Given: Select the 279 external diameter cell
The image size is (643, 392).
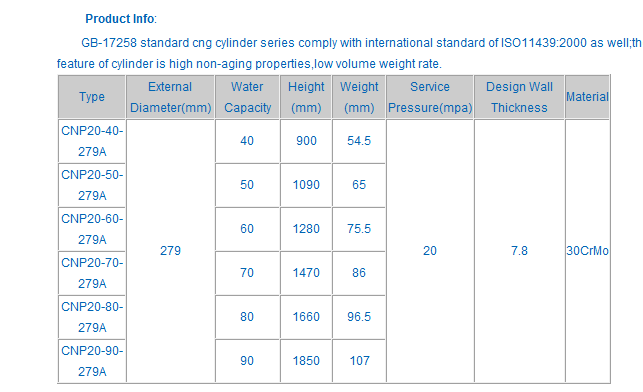Looking at the screenshot, I should coord(170,251).
